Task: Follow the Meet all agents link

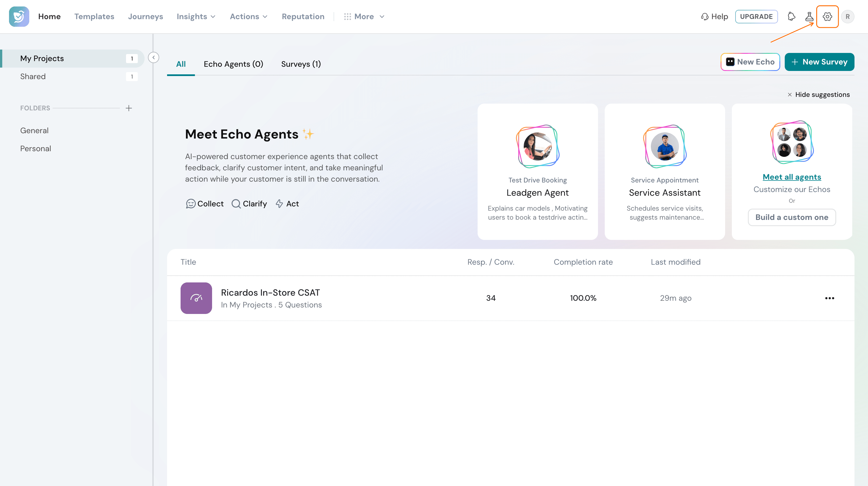Action: (x=791, y=177)
